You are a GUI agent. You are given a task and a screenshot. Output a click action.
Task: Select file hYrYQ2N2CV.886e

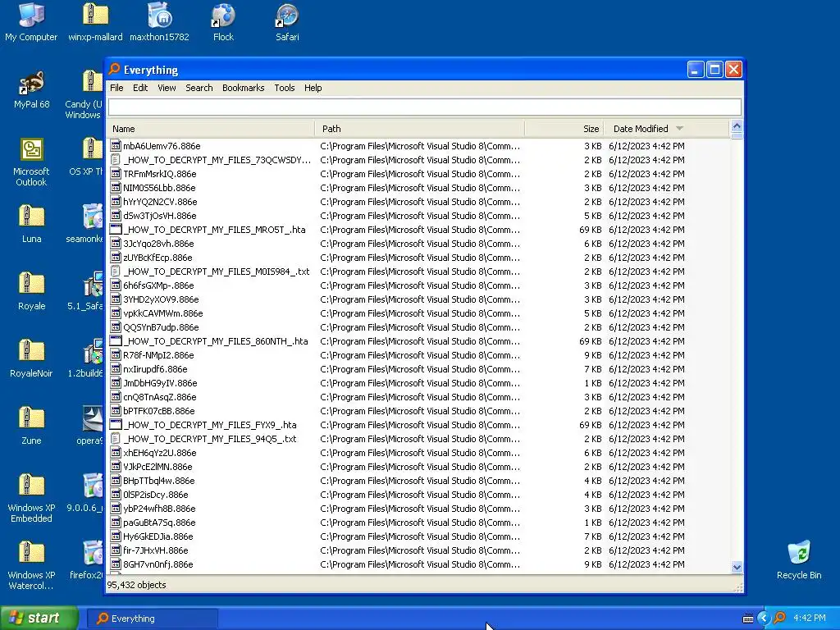(160, 202)
